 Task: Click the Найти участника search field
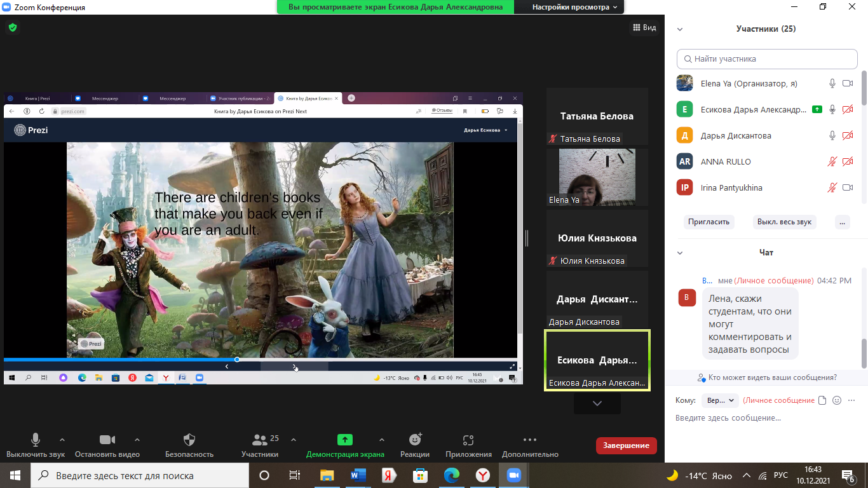tap(767, 58)
